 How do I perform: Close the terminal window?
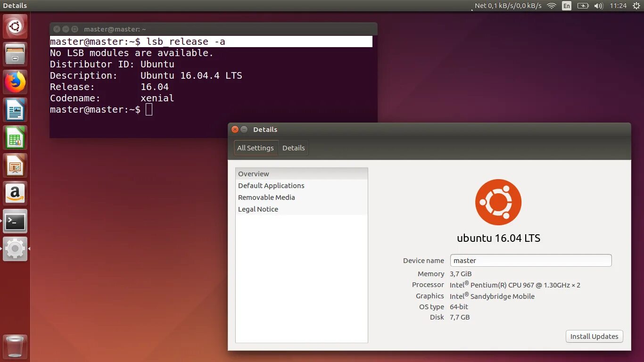pyautogui.click(x=57, y=29)
